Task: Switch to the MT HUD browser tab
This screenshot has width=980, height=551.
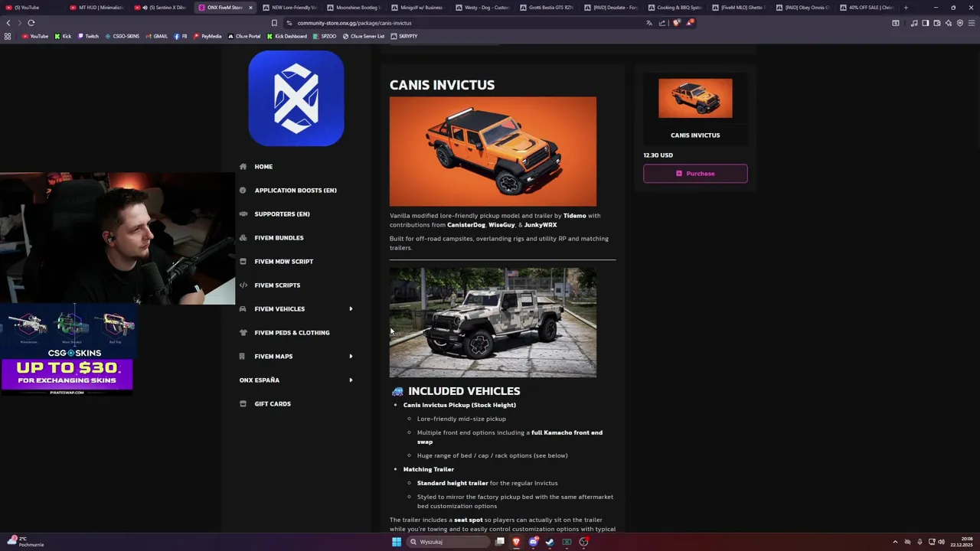Action: (96, 8)
